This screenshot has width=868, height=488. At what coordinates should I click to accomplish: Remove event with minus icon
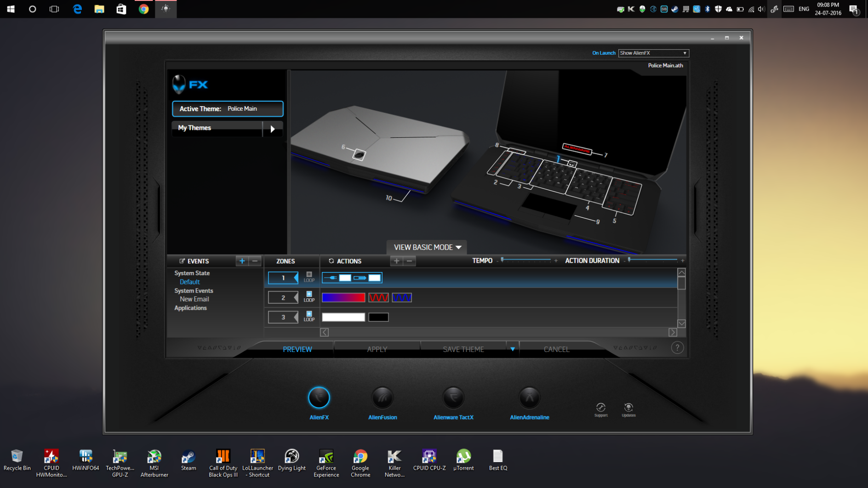pos(255,261)
